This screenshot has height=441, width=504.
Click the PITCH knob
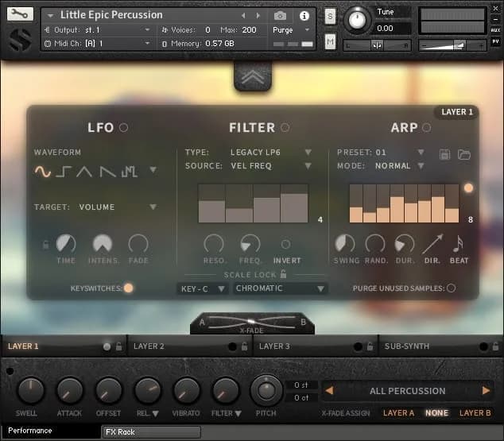click(x=266, y=390)
